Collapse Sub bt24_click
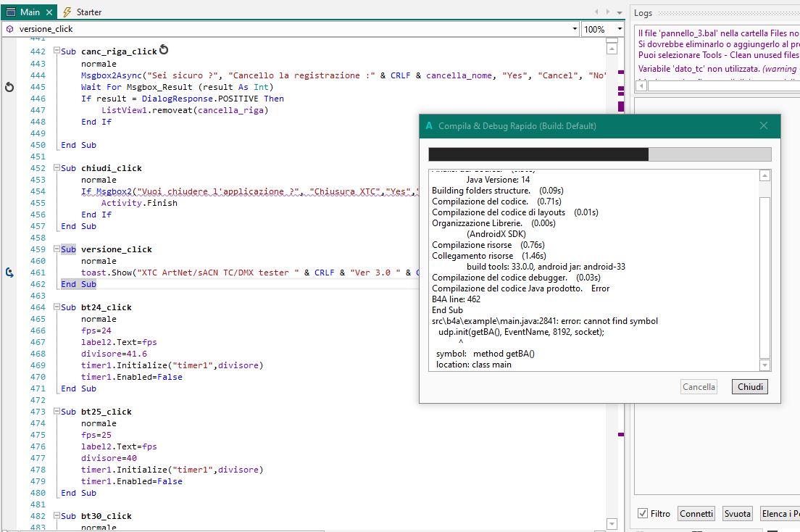Viewport: 800px width, 532px height. coord(57,307)
